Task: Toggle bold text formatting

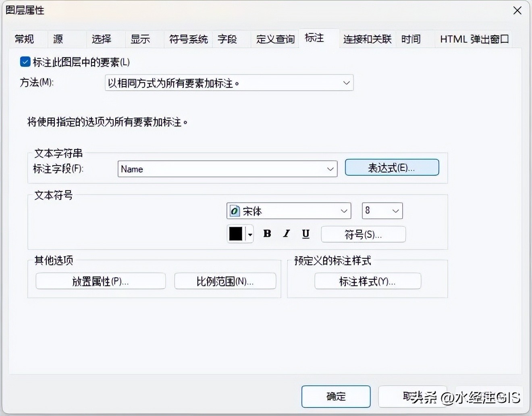Action: [x=267, y=234]
